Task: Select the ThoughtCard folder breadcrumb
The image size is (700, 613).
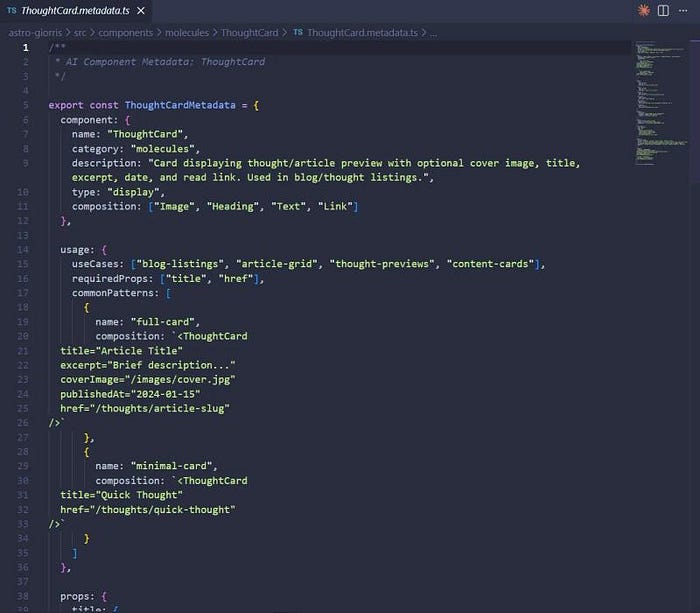Action: (x=249, y=33)
